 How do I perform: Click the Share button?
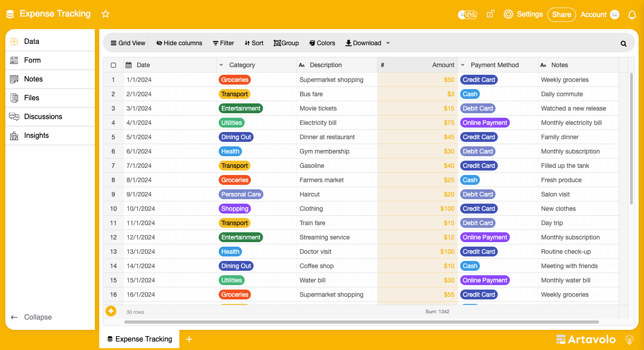561,14
